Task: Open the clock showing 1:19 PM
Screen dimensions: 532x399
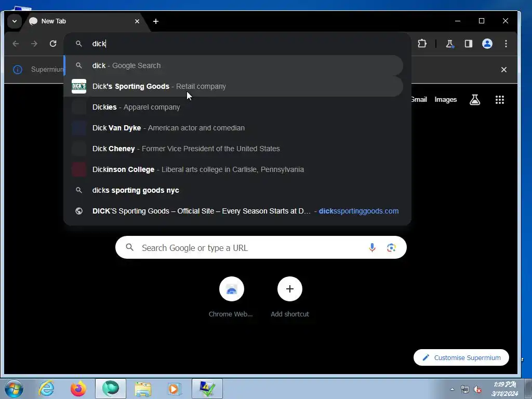Action: point(505,389)
